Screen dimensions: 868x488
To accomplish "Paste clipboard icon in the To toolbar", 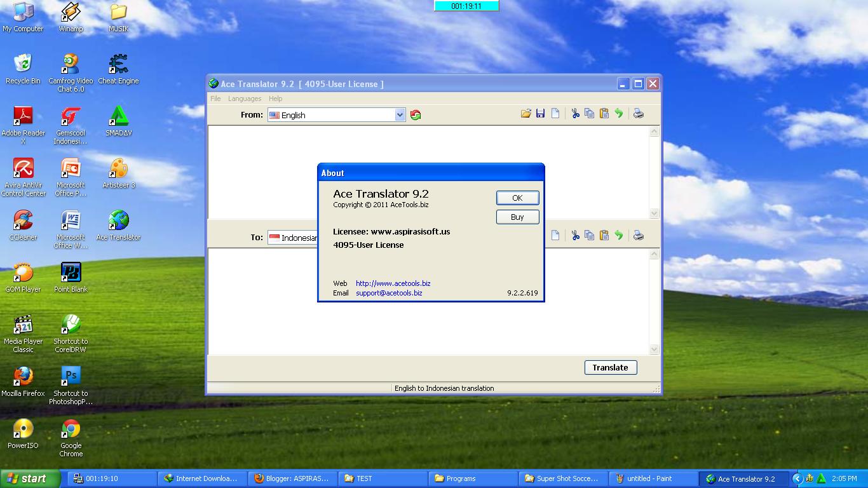I will point(604,236).
